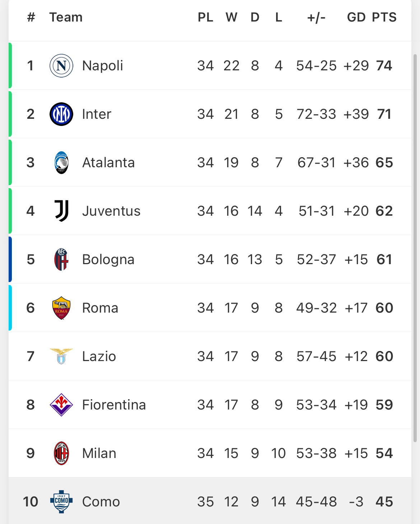420x524 pixels.
Task: Select the Juventus team name
Action: 111,211
